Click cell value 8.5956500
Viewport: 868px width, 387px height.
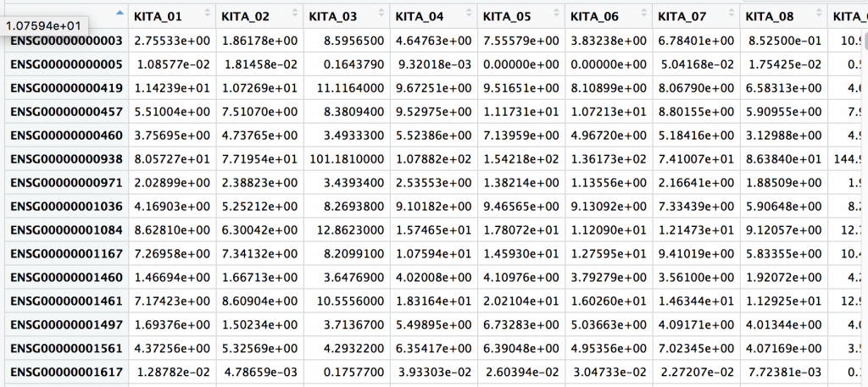353,41
